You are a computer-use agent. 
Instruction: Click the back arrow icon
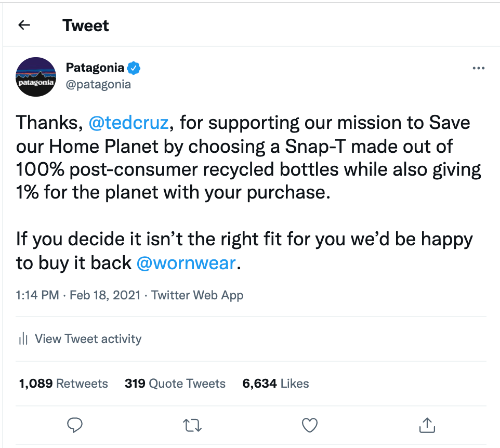point(24,25)
